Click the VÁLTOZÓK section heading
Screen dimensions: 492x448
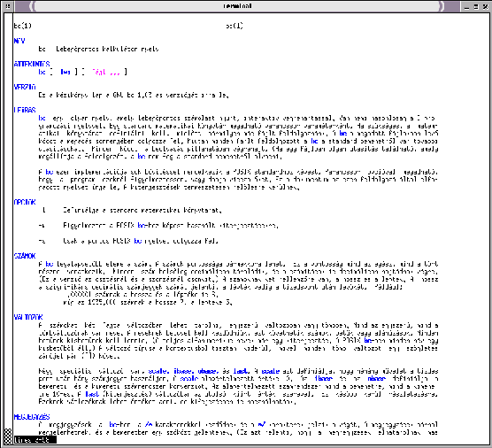click(x=28, y=317)
